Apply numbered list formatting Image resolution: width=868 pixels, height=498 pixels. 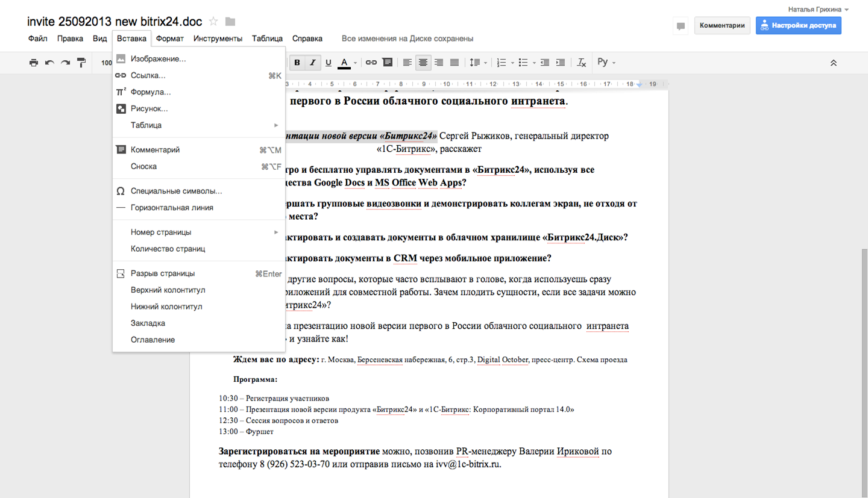pos(502,63)
